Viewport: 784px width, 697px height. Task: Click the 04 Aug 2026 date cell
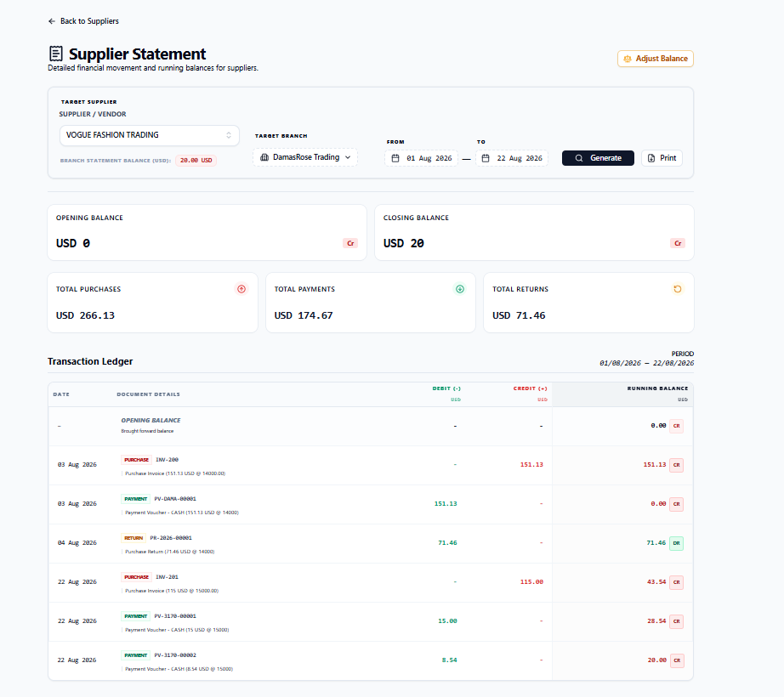(x=77, y=542)
